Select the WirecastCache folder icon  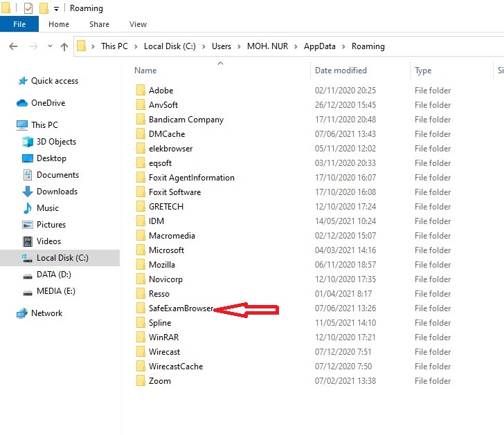[141, 367]
